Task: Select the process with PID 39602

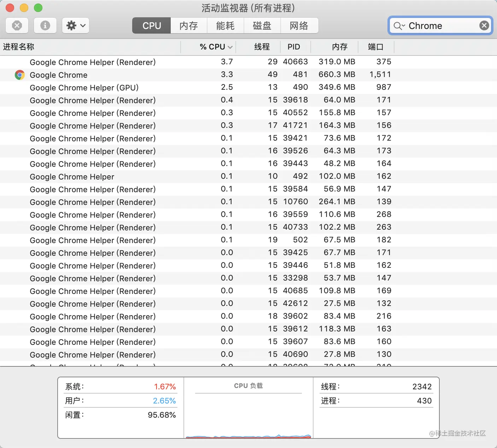Action: point(248,317)
